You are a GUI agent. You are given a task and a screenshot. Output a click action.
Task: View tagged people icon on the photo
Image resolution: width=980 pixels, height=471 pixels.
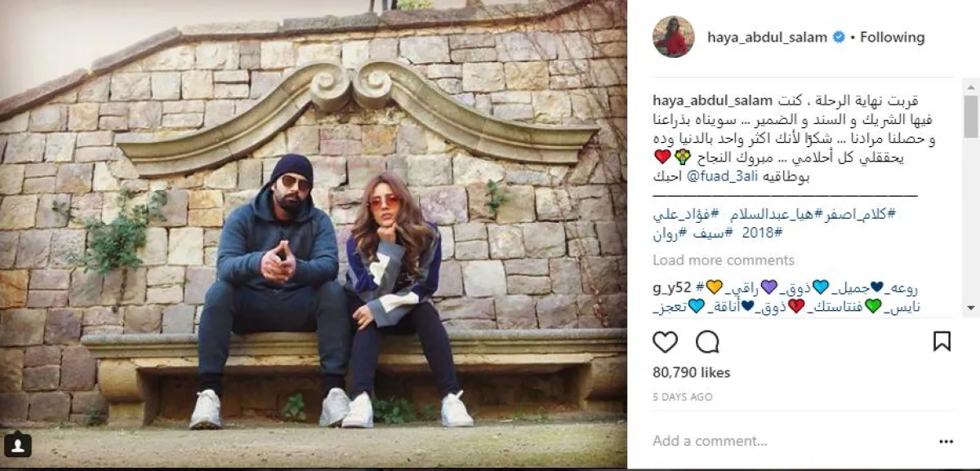[x=18, y=445]
